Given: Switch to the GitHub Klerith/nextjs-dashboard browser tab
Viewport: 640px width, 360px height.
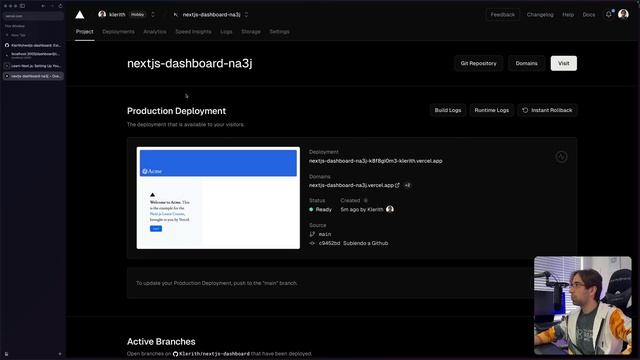Looking at the screenshot, I should pos(33,45).
